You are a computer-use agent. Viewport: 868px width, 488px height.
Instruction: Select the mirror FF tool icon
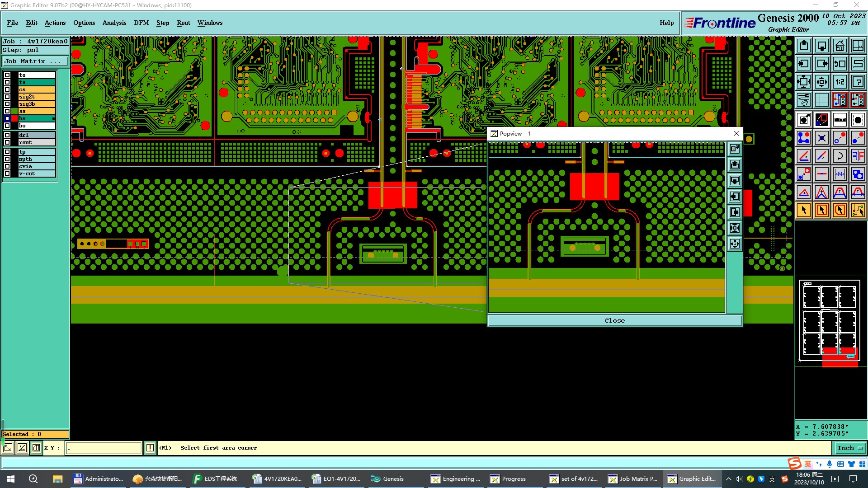point(858,156)
